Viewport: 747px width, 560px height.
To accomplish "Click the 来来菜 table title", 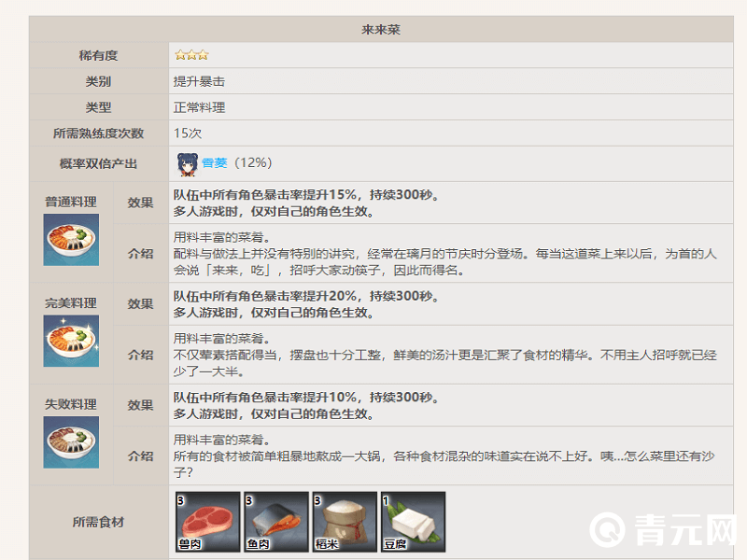I will coord(381,30).
